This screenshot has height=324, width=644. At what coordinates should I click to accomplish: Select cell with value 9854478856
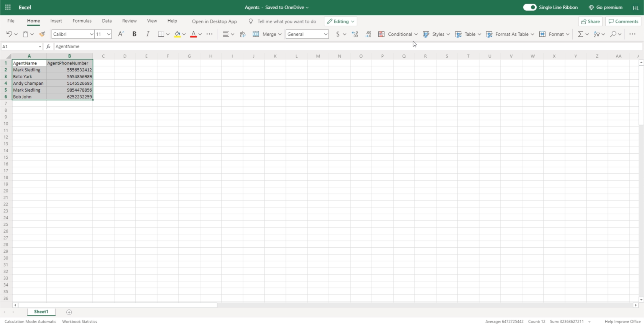(x=69, y=90)
